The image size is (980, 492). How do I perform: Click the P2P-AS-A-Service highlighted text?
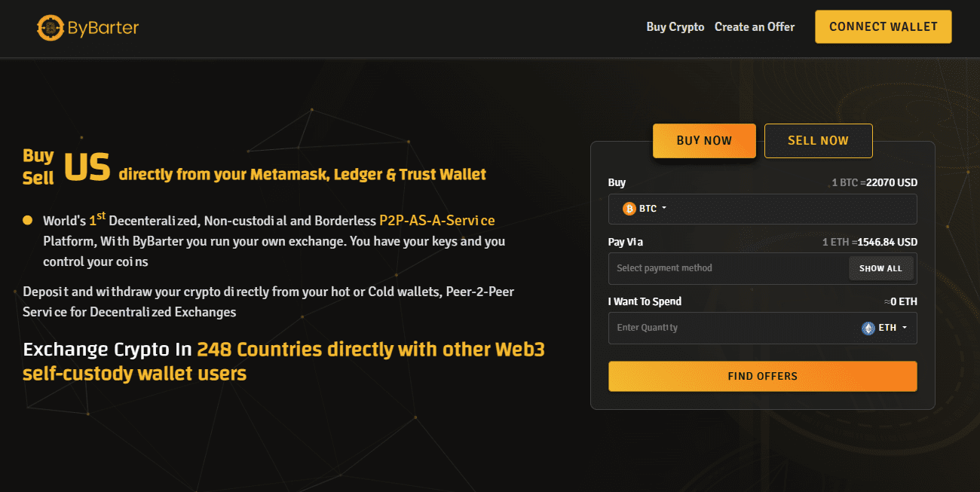point(437,221)
